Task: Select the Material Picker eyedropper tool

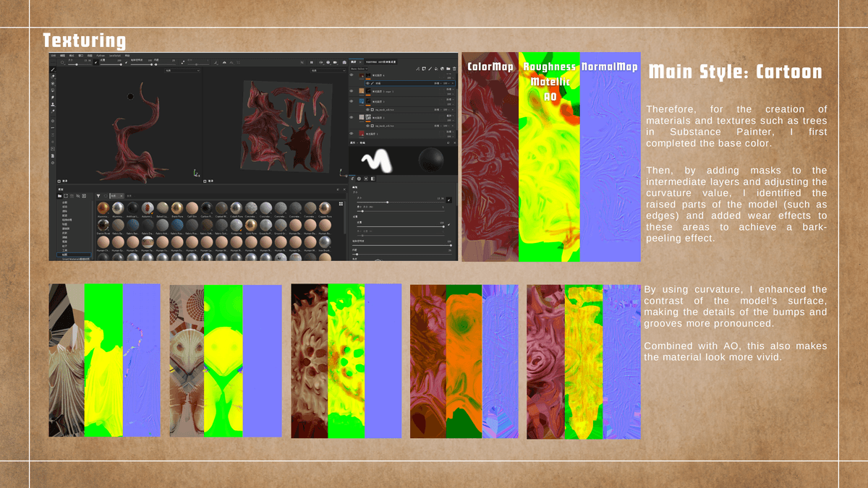Action: [x=53, y=111]
